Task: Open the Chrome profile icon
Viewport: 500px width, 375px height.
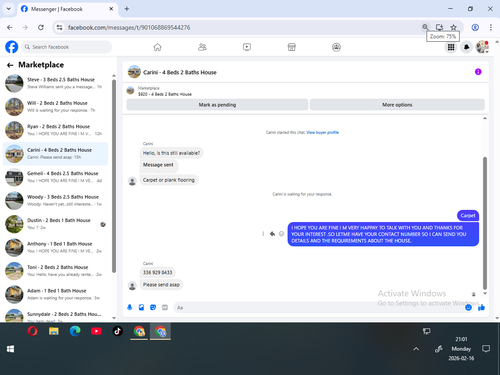Action: pyautogui.click(x=475, y=27)
